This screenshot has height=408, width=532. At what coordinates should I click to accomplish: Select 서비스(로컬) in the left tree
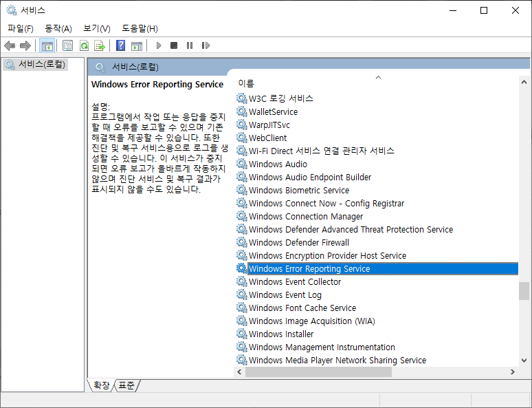36,65
